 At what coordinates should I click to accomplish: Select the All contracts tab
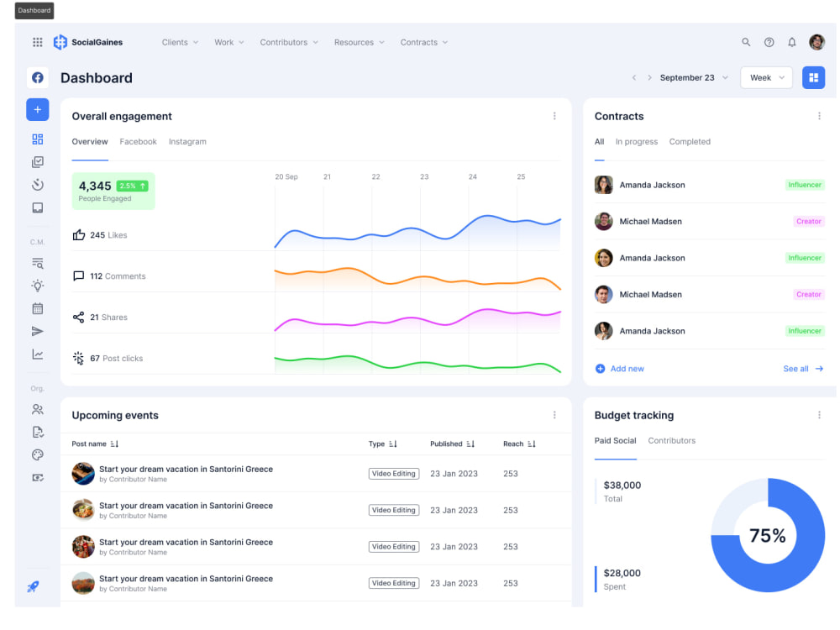[x=600, y=142]
